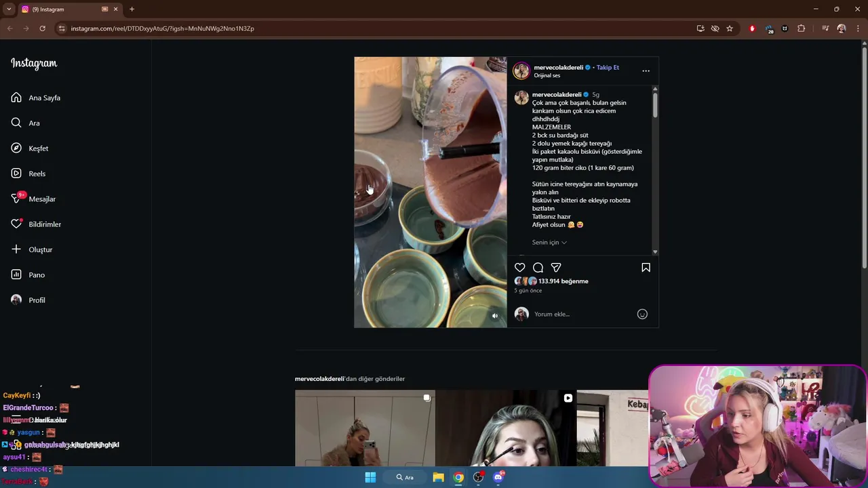This screenshot has height=488, width=868.
Task: Click the taskbar Ara search box
Action: coord(405,477)
